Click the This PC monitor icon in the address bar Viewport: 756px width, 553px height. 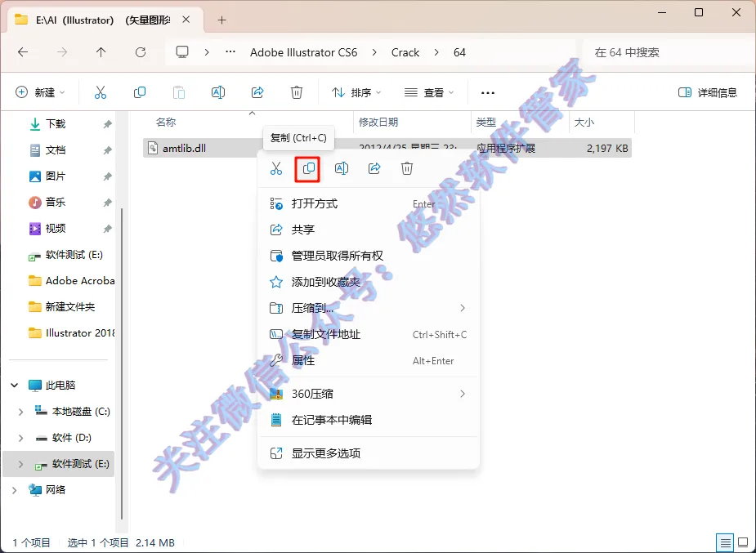tap(182, 52)
